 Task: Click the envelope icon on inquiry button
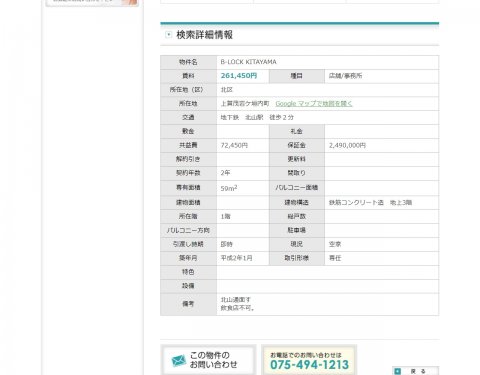pos(179,360)
